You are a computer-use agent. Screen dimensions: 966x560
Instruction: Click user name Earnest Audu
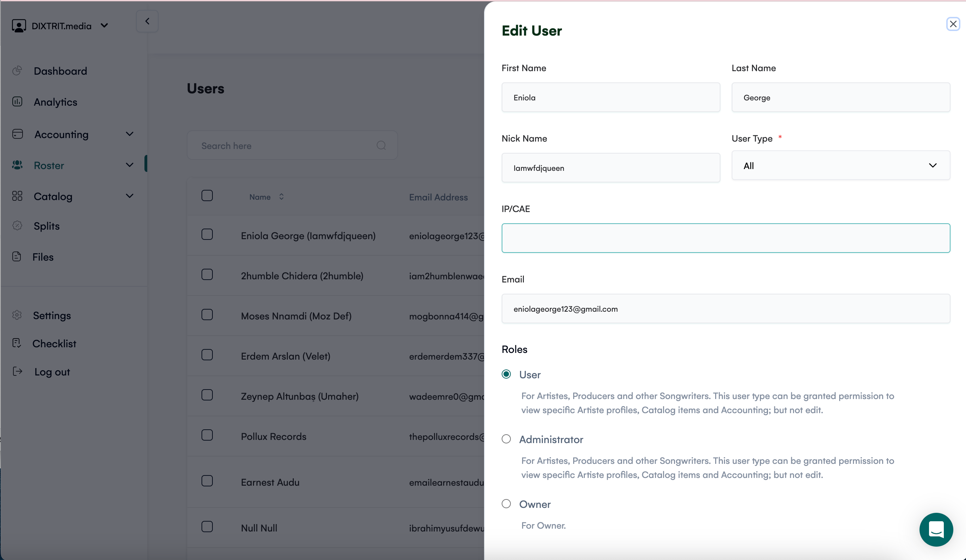pyautogui.click(x=270, y=482)
